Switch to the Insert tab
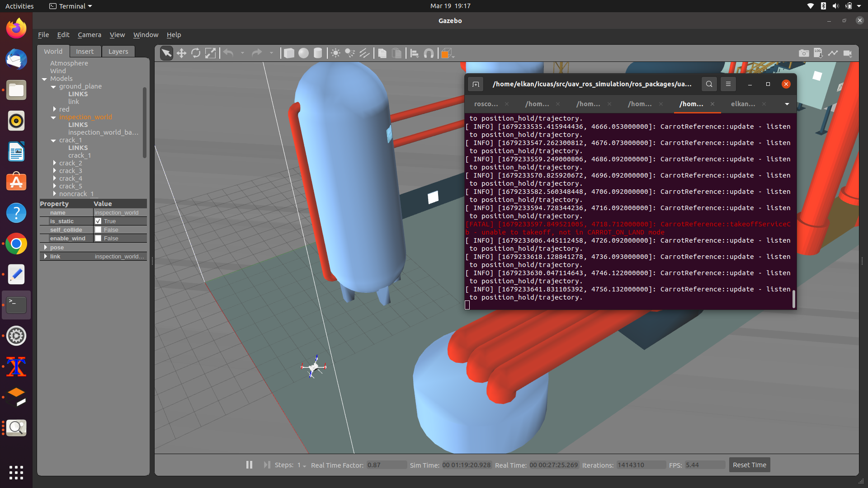 click(85, 51)
